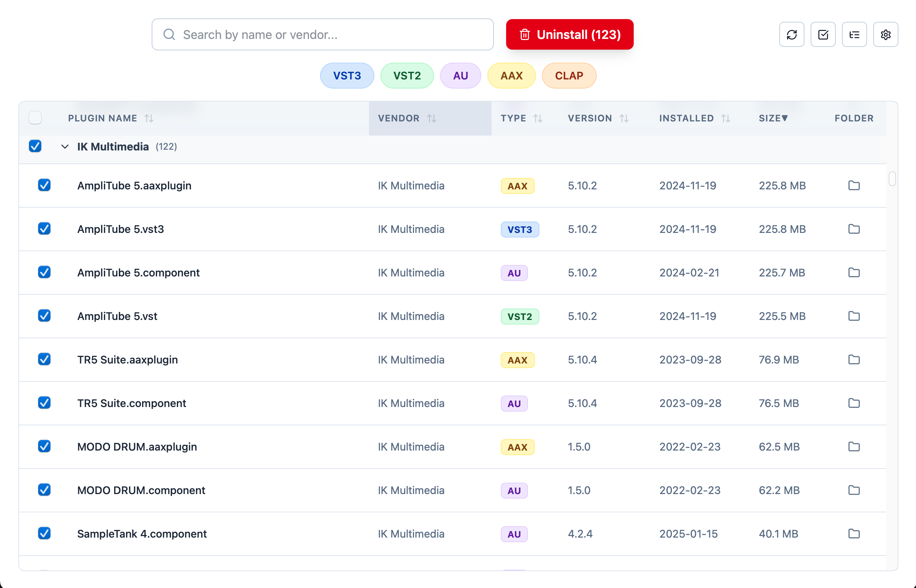This screenshot has height=588, width=916.
Task: Uncheck MODO DRUM.component checkbox
Action: point(44,489)
